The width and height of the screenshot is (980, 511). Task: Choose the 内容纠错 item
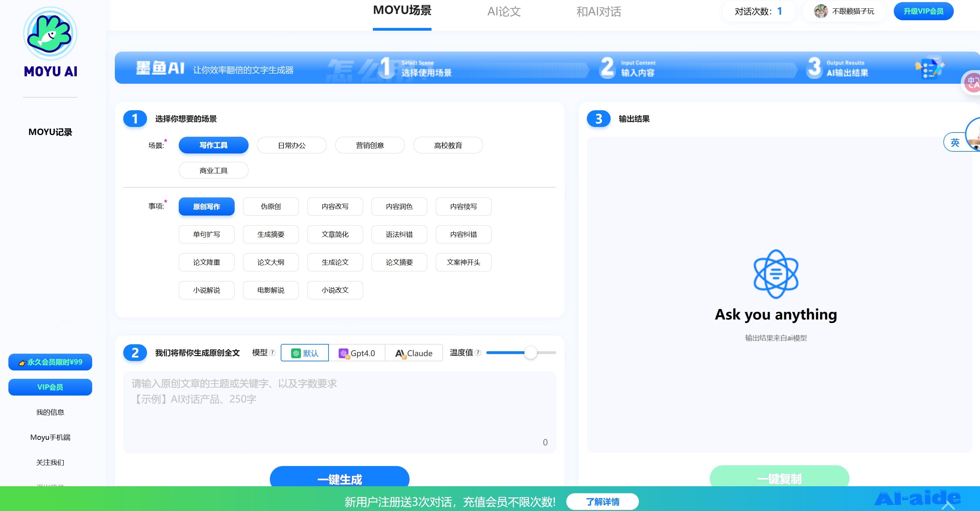tap(463, 234)
